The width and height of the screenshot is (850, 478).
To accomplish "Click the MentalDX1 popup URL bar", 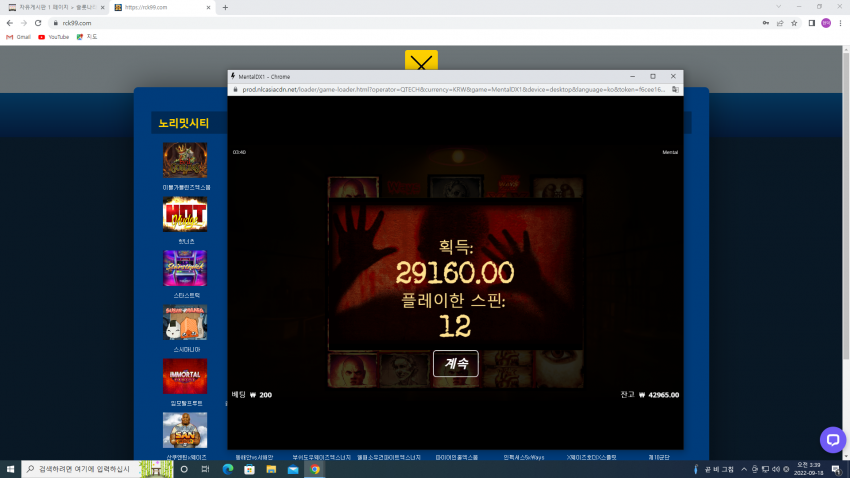I will tap(453, 89).
